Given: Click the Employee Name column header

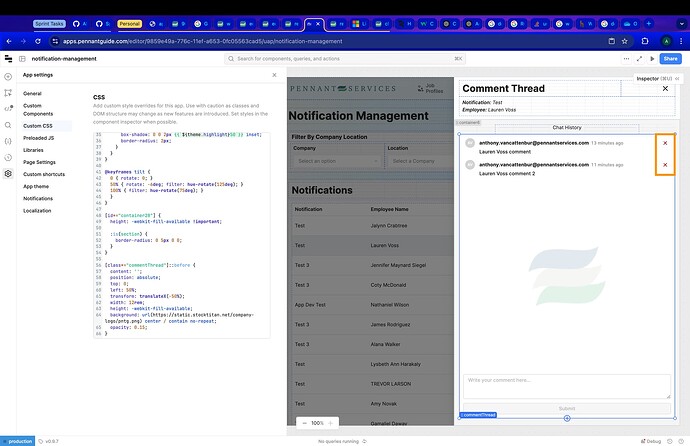Looking at the screenshot, I should [389, 209].
